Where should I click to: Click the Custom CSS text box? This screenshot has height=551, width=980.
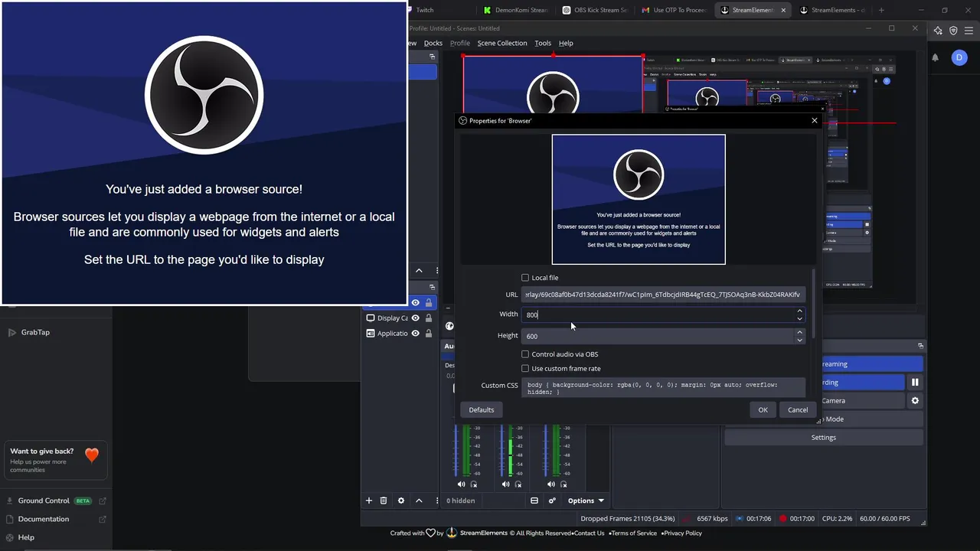coord(663,388)
